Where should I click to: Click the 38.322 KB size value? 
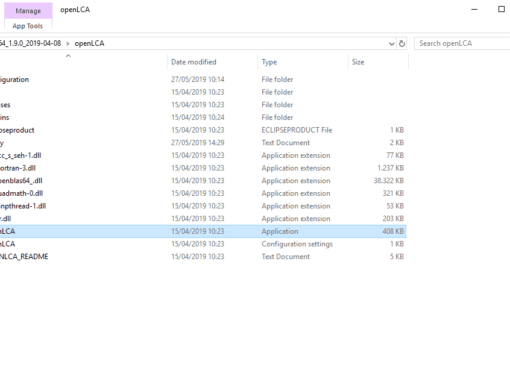(x=389, y=181)
